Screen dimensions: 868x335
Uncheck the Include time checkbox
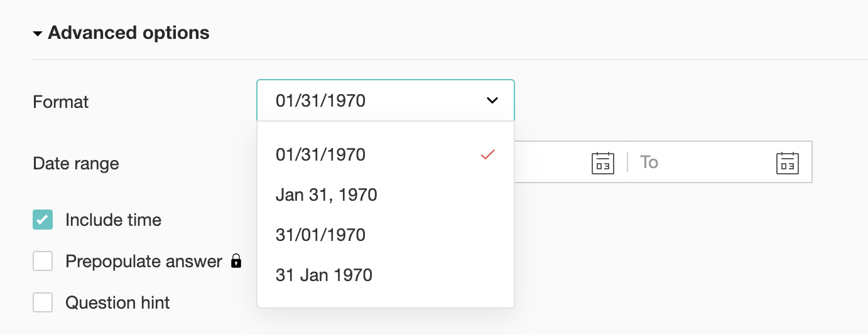(43, 220)
